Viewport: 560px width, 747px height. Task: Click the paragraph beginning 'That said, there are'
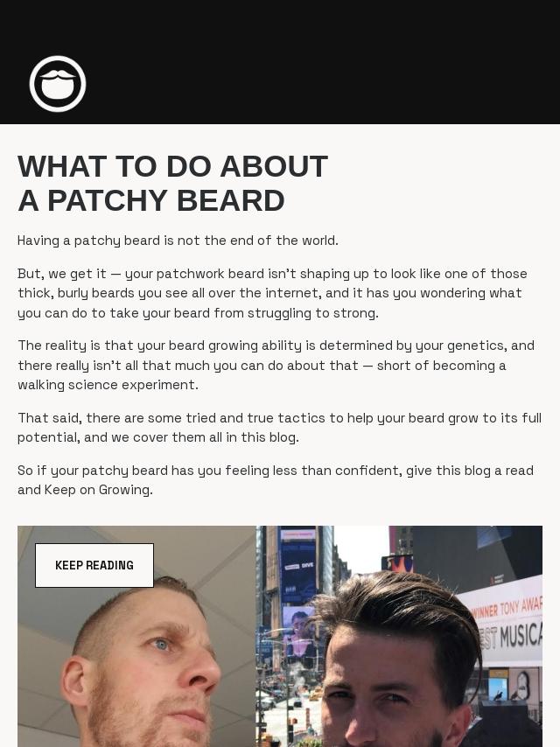pos(279,428)
